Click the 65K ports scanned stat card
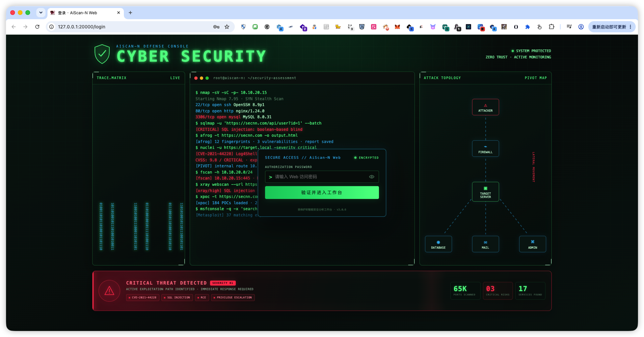Screen dimensions: 644x337 [x=465, y=291]
